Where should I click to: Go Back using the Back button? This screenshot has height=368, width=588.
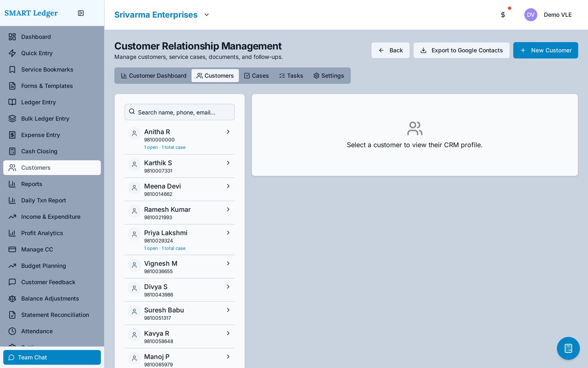click(x=390, y=50)
